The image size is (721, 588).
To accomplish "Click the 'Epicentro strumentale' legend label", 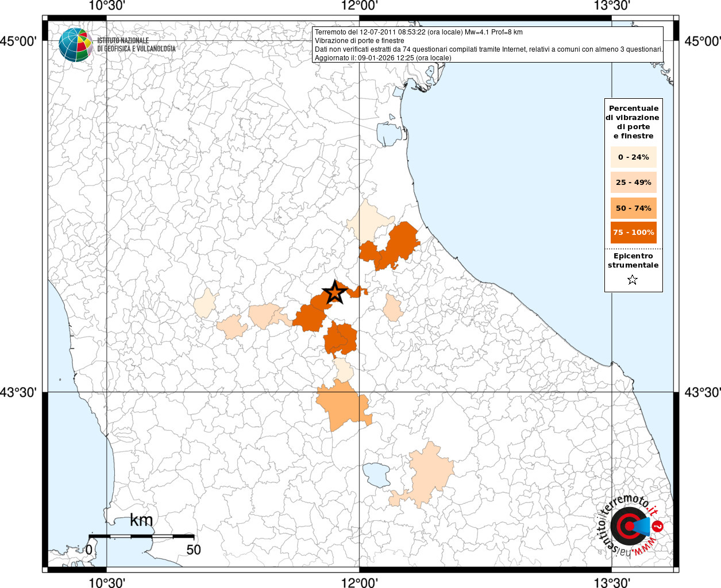I will pos(633,261).
